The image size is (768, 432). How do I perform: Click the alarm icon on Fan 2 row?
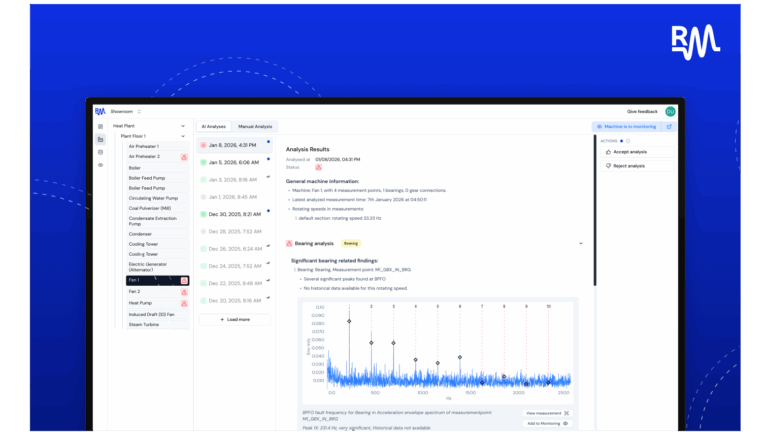coord(184,292)
